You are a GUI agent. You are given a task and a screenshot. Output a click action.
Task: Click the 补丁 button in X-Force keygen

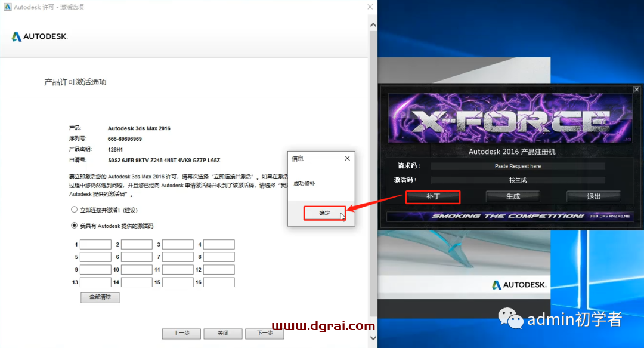(x=433, y=196)
